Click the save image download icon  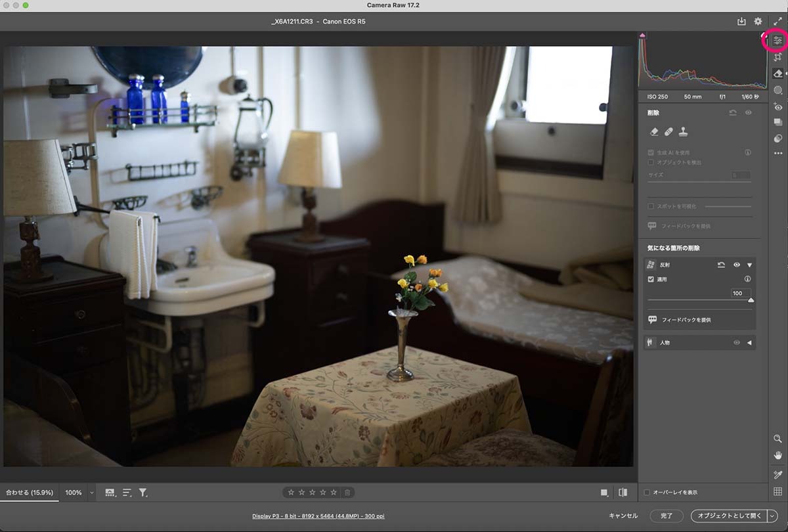742,22
